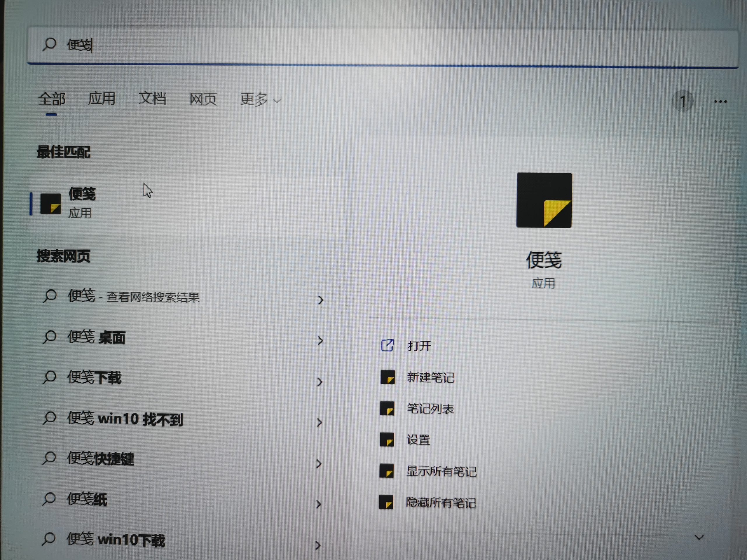Viewport: 747px width, 560px height.
Task: Expand the 更多 dropdown
Action: (x=260, y=99)
